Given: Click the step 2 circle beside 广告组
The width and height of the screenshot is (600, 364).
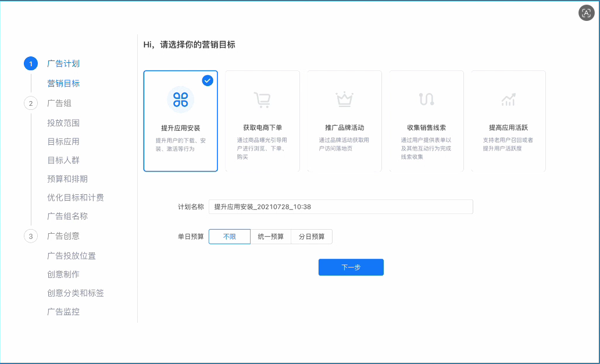Looking at the screenshot, I should (30, 102).
